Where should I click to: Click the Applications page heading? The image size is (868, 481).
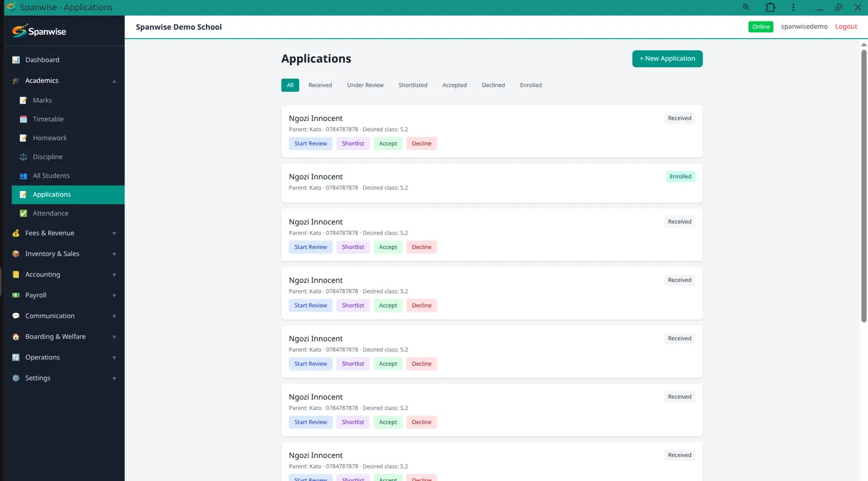316,58
